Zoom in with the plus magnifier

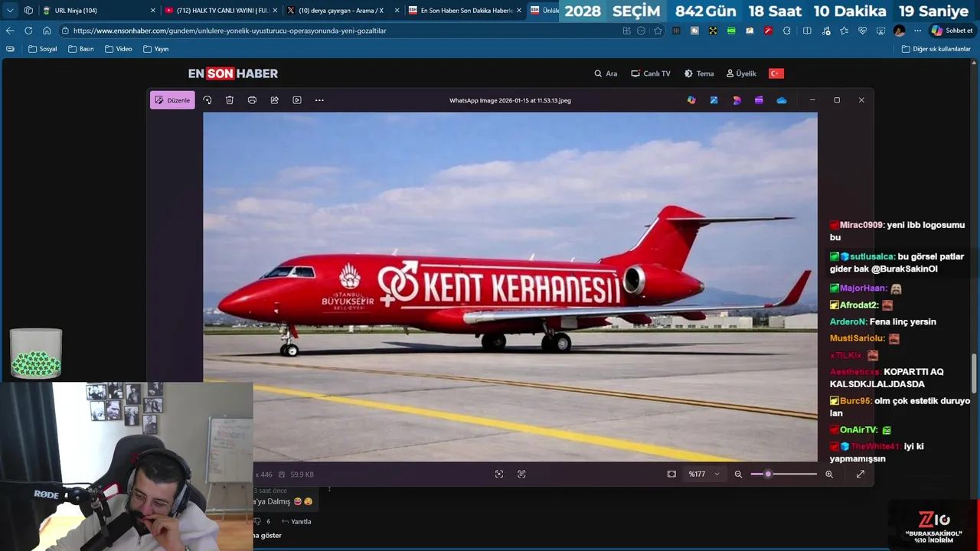(x=829, y=474)
